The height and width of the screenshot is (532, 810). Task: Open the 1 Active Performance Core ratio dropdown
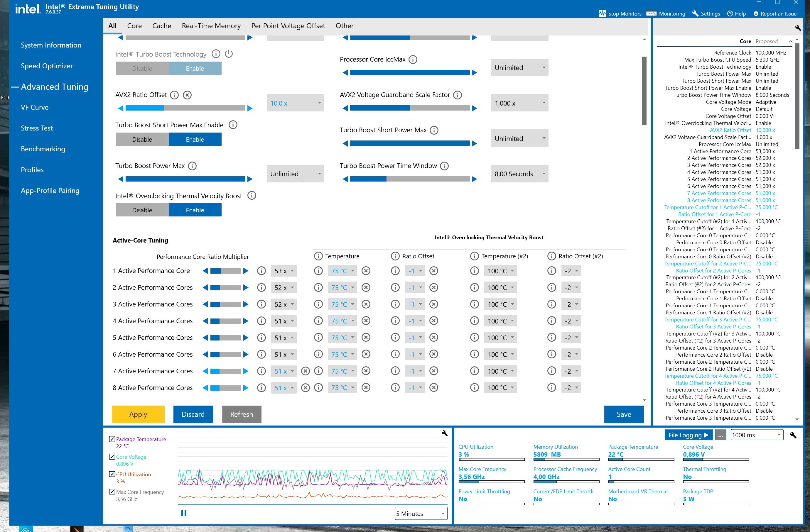point(283,271)
